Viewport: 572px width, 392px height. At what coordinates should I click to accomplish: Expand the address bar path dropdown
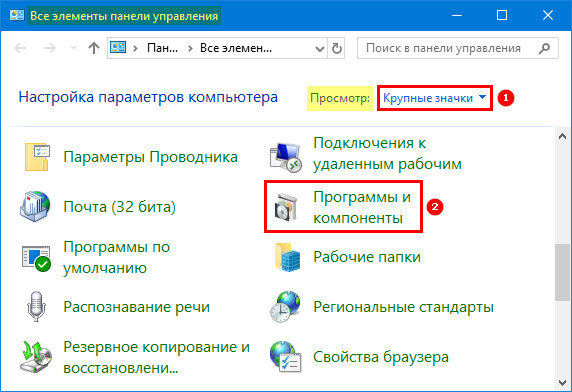tap(320, 48)
